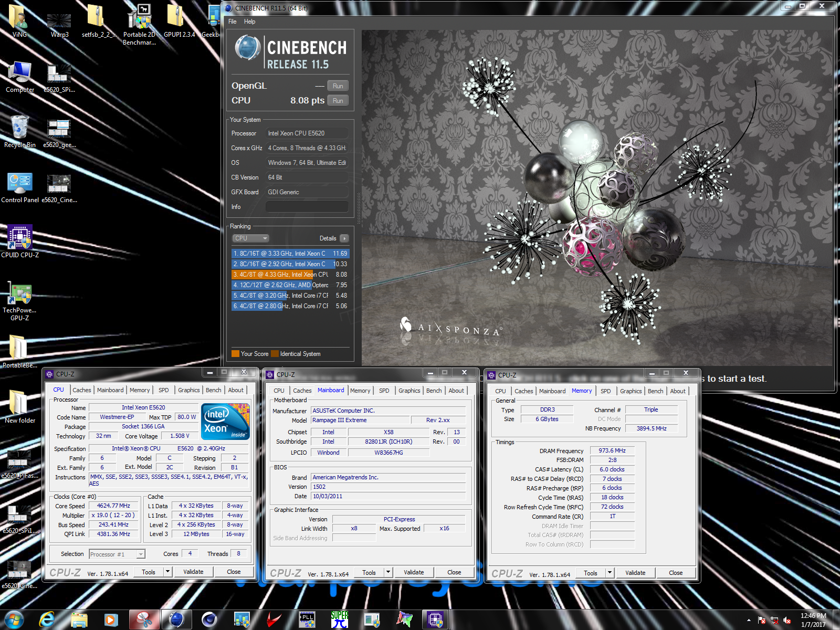The image size is (840, 630).
Task: Open Cinebench File menu
Action: (232, 22)
